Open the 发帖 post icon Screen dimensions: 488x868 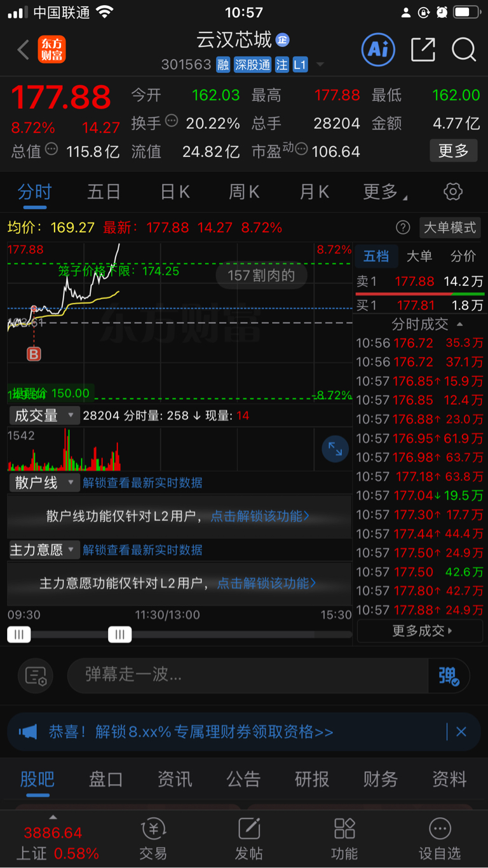coord(249,839)
